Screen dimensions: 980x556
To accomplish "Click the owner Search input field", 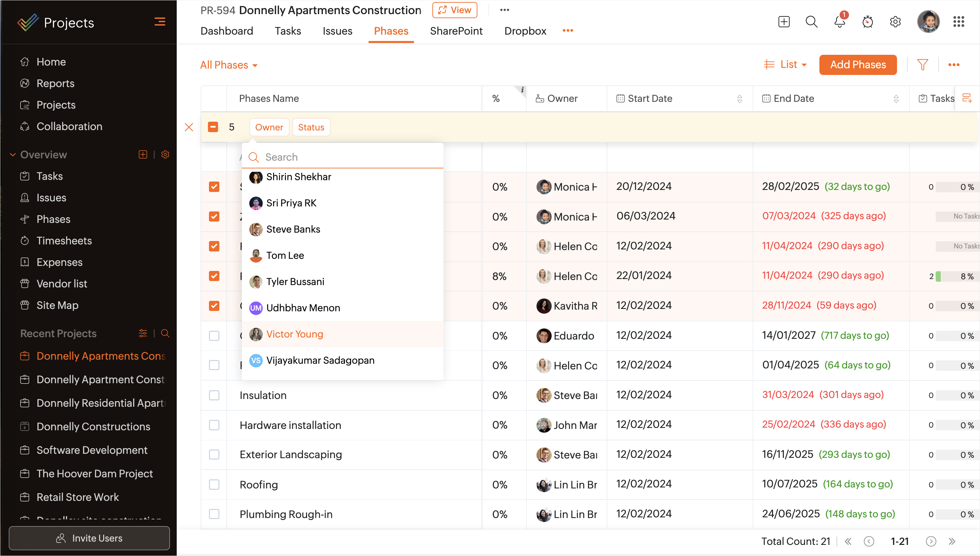I will pyautogui.click(x=351, y=157).
